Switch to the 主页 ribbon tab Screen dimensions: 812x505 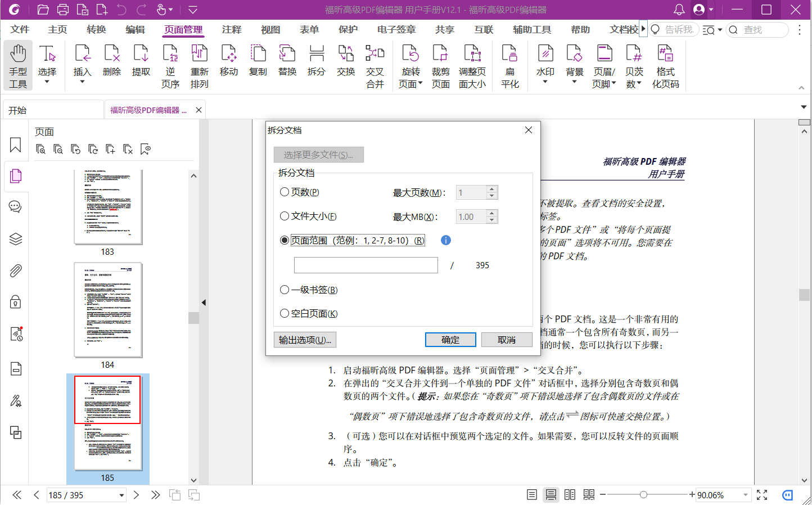57,29
